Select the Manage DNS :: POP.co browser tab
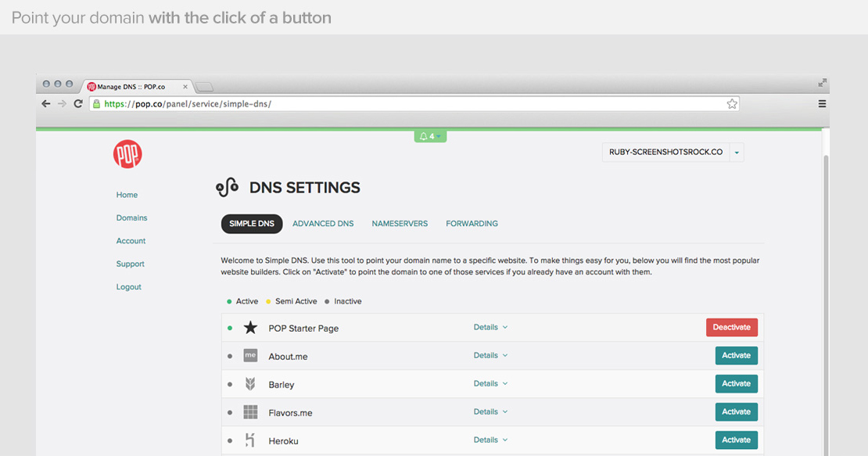868x456 pixels. click(x=138, y=86)
